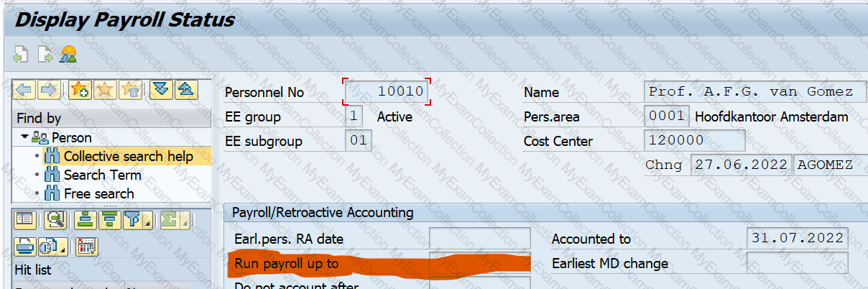Viewport: 868px width, 289px height.
Task: Click the delete favorite trash-star icon
Action: click(131, 90)
